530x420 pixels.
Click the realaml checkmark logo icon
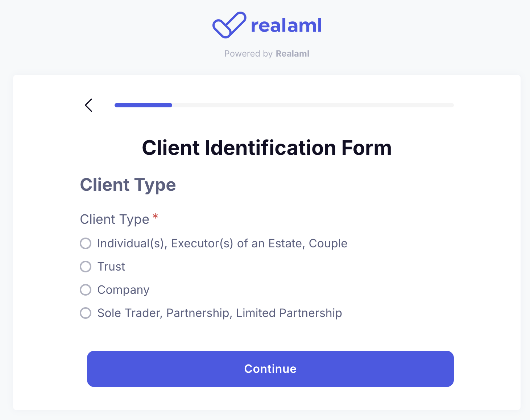pos(229,25)
